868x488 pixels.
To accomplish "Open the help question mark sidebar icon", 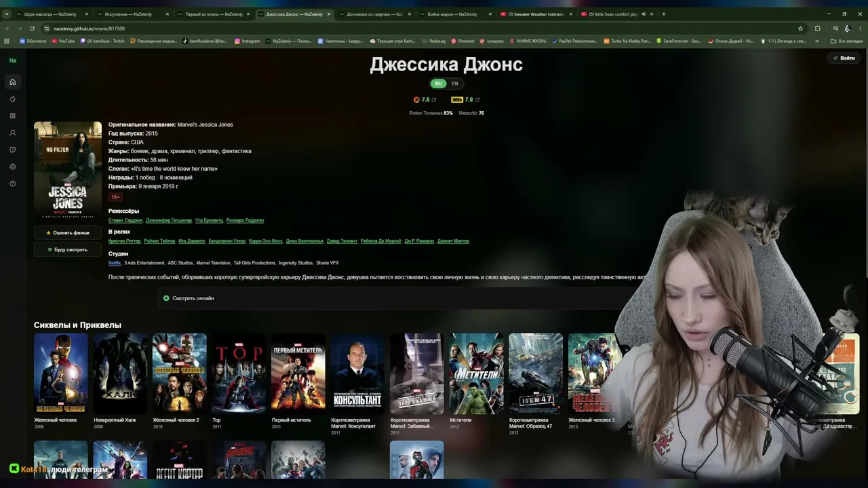I will [x=12, y=184].
